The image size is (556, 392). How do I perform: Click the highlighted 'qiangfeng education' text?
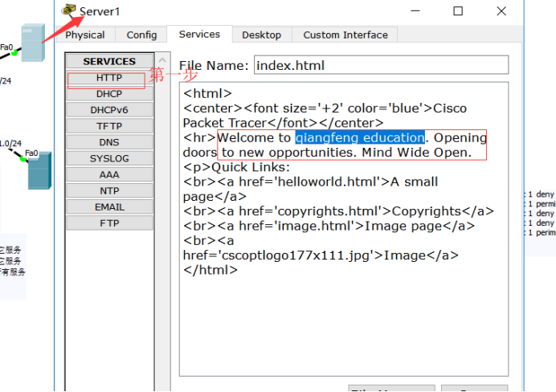coord(360,137)
